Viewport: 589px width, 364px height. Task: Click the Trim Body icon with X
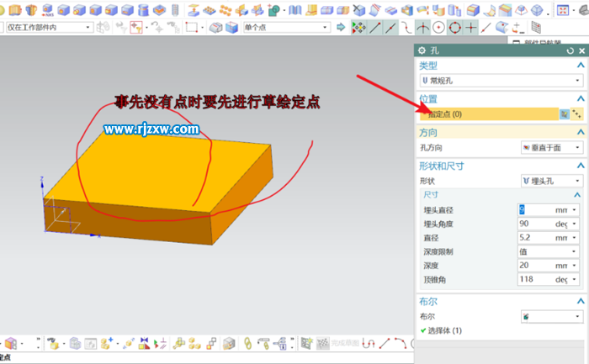(x=359, y=10)
